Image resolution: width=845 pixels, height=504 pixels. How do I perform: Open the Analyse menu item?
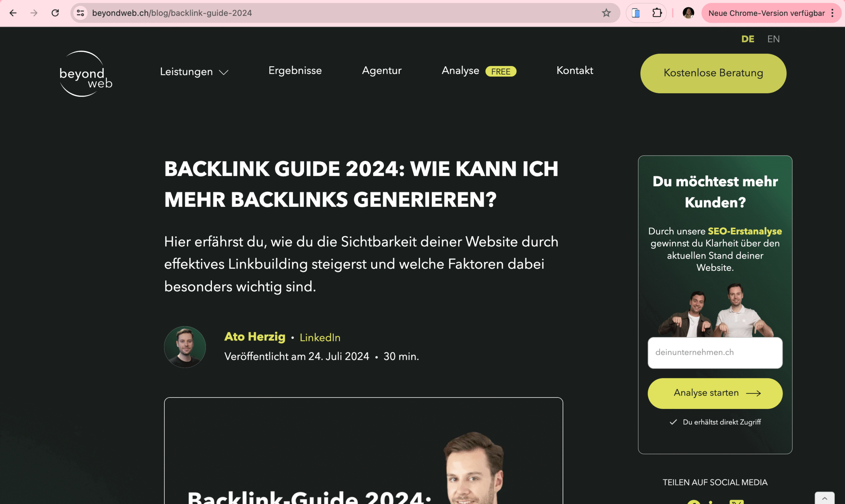click(460, 70)
